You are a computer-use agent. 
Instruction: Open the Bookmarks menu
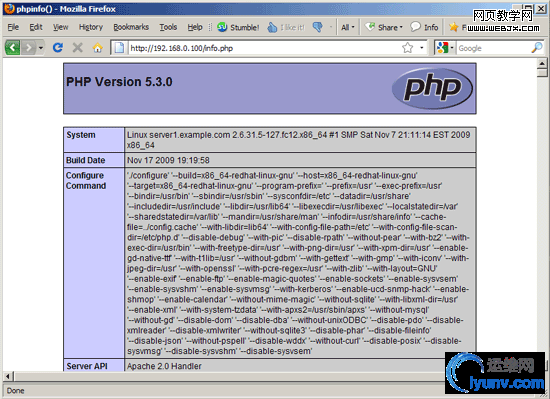131,27
